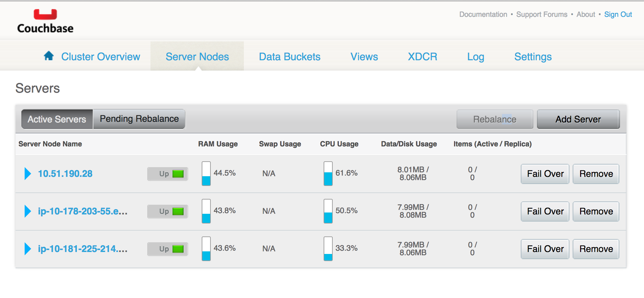This screenshot has width=644, height=298.
Task: Click the Up status badge for ip-10-178-203-55
Action: [x=168, y=212]
